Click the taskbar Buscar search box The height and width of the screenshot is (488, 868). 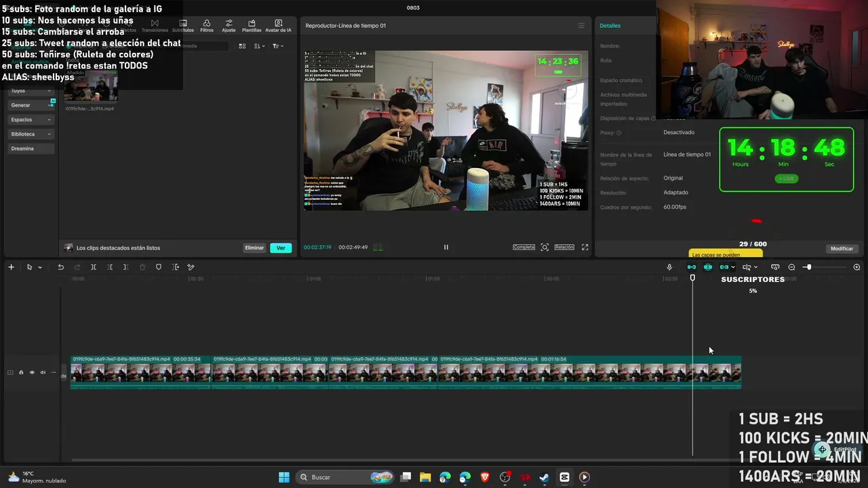pyautogui.click(x=344, y=477)
